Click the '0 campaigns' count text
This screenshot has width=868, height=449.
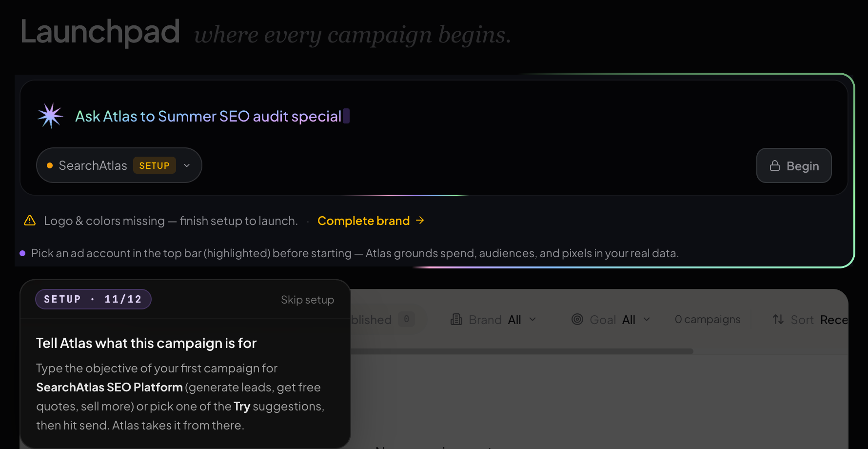click(708, 320)
